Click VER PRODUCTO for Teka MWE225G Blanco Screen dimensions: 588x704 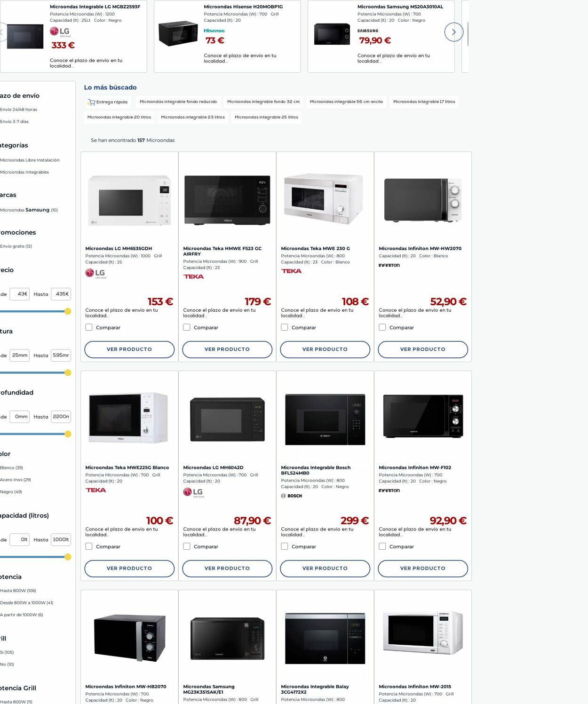(129, 569)
